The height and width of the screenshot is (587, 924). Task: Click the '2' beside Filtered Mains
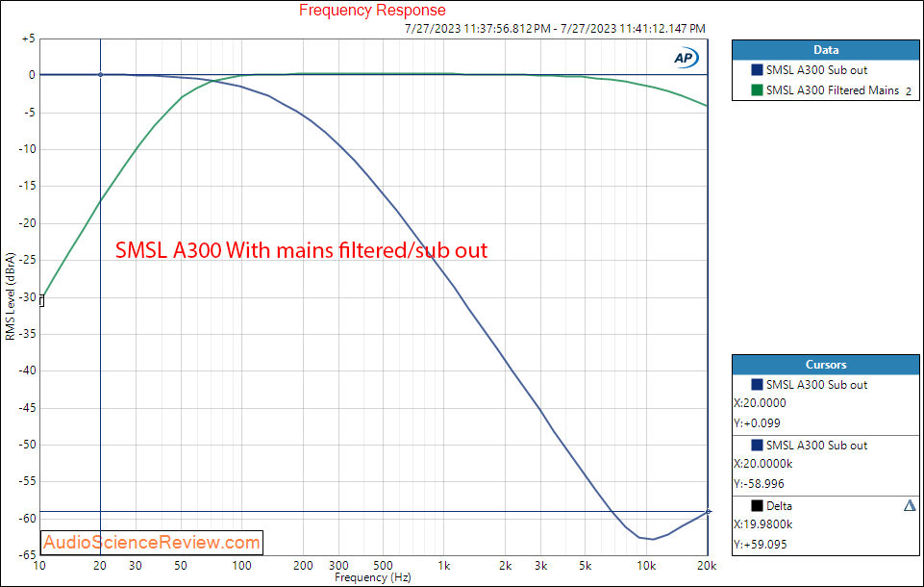pos(909,91)
